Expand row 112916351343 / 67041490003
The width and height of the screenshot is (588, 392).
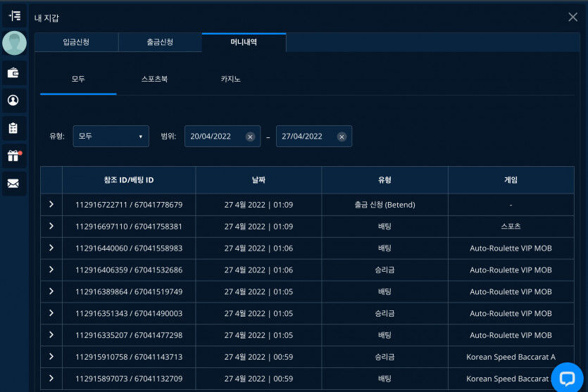tap(51, 313)
